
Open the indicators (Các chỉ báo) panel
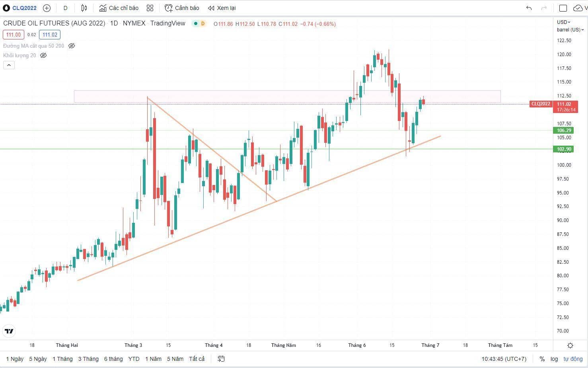click(x=119, y=8)
